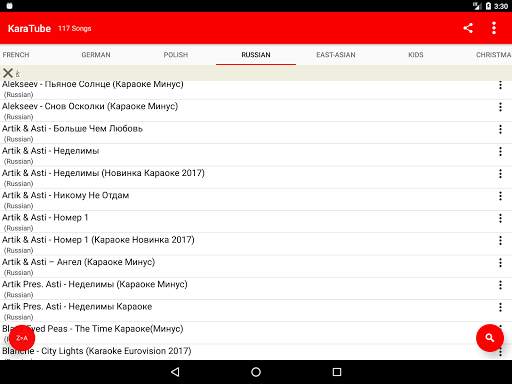Select song Alekseev - Пьяное Солнце (Караоке Минус)

click(256, 89)
